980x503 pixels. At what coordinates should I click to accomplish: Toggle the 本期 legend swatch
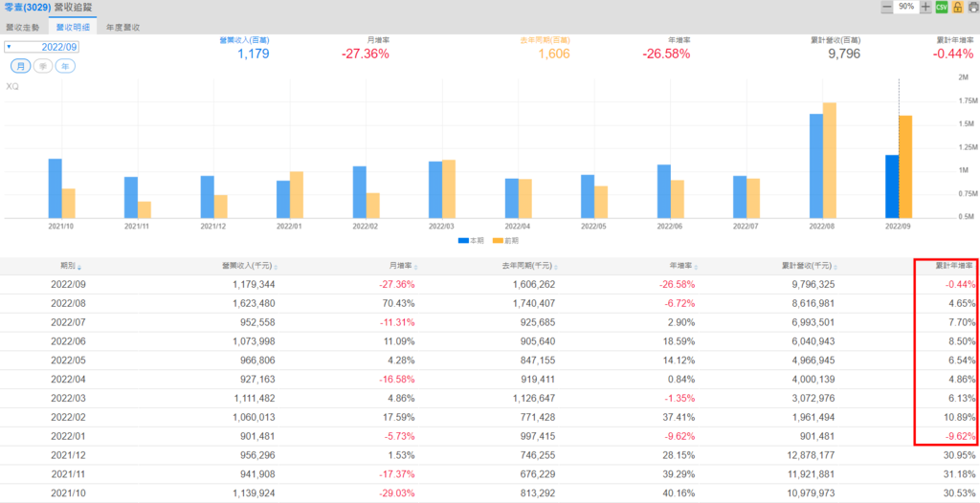coord(463,240)
